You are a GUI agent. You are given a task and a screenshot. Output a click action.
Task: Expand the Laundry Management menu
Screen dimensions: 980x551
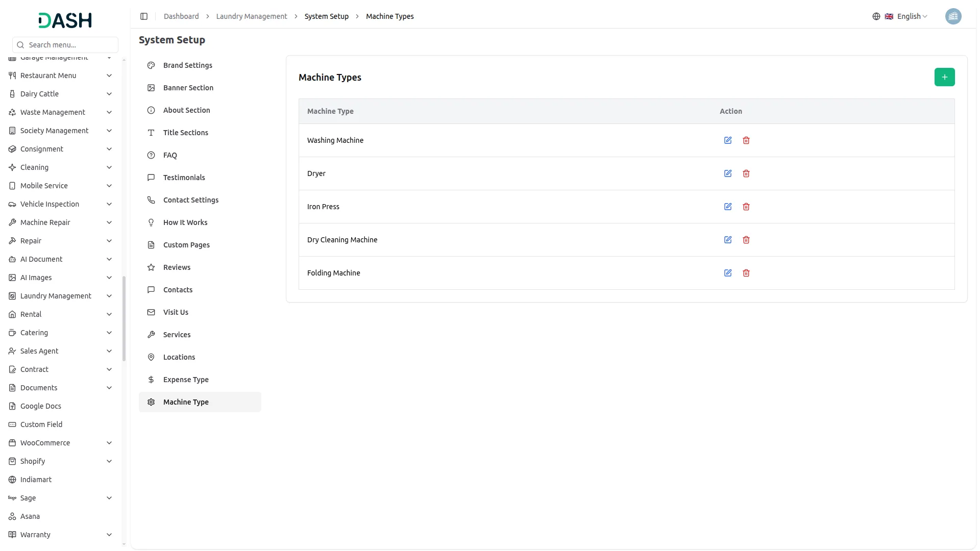click(61, 296)
